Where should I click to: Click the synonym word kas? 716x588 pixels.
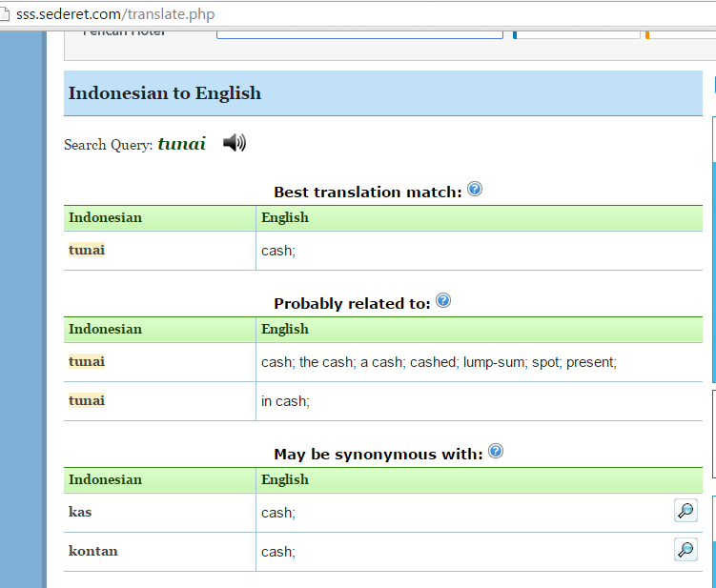tap(80, 513)
